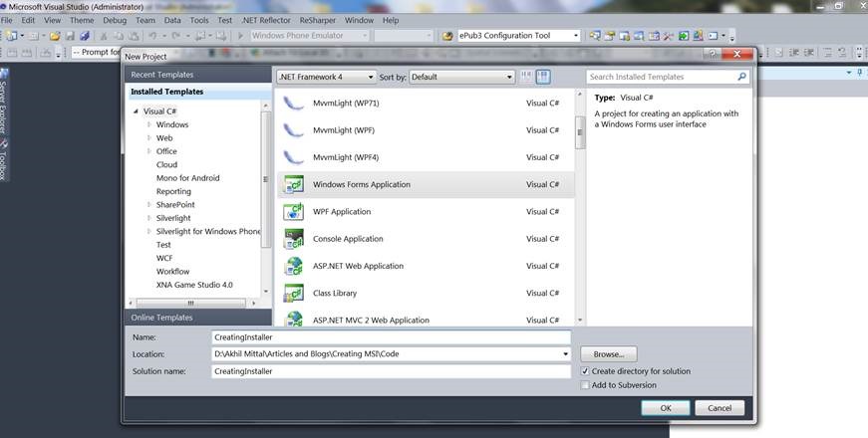This screenshot has width=868, height=438.
Task: Click the search magnifier in Installed Templates
Action: [x=741, y=77]
